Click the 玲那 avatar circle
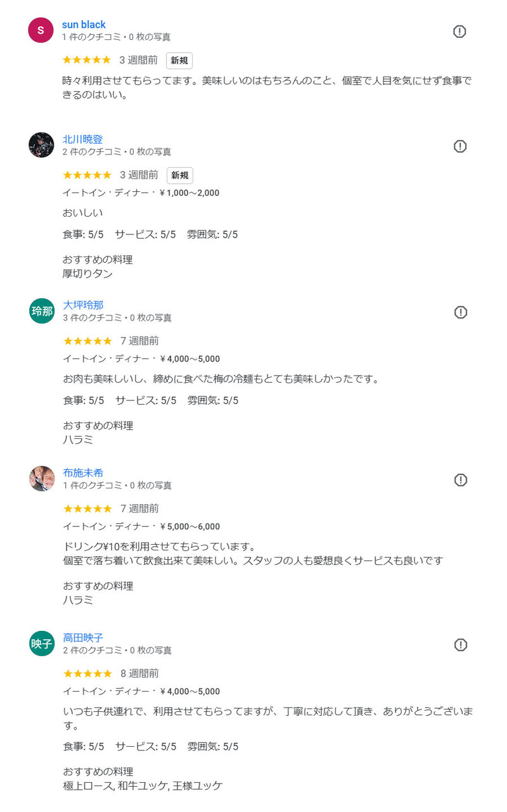The image size is (507, 812). (42, 311)
